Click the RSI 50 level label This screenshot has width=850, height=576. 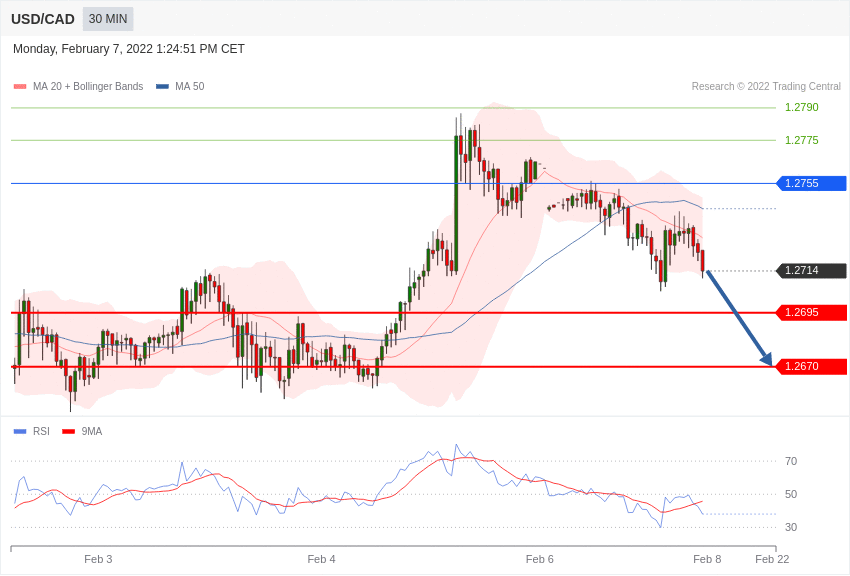791,494
